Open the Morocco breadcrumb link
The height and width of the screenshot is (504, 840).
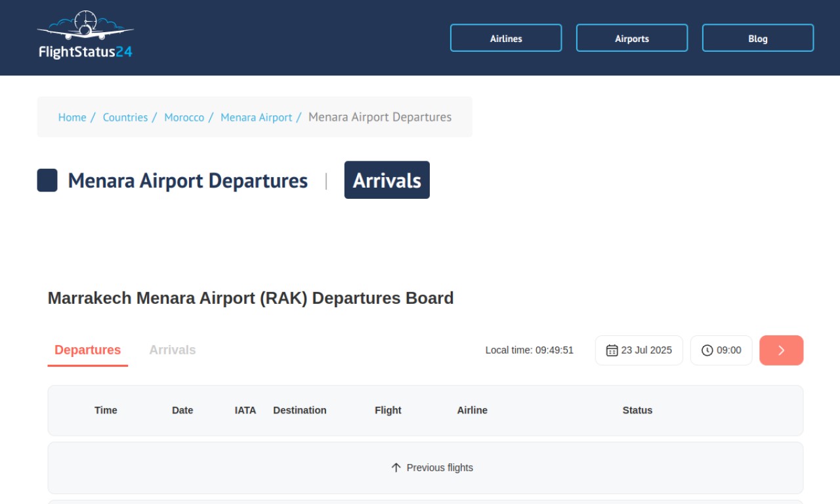[x=184, y=117]
